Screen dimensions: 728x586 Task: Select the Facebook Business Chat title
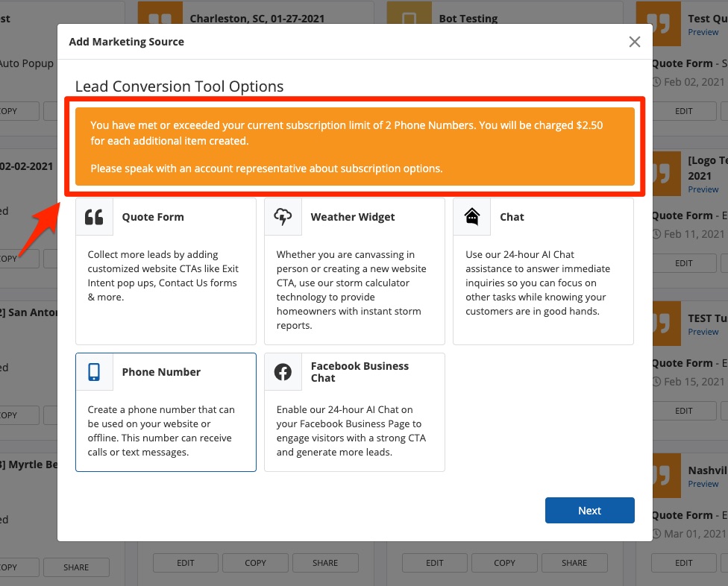click(x=360, y=372)
